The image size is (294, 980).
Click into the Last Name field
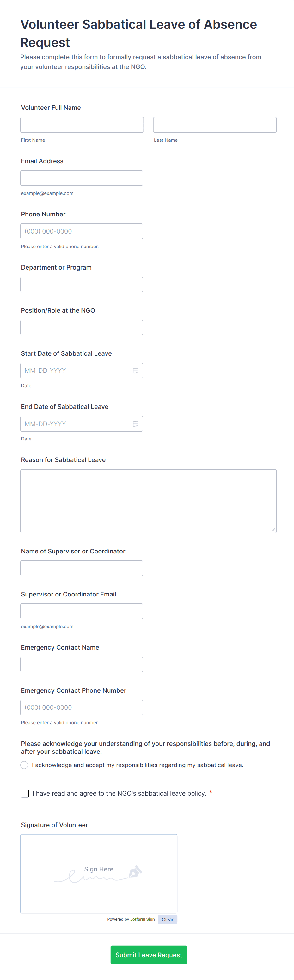[215, 125]
